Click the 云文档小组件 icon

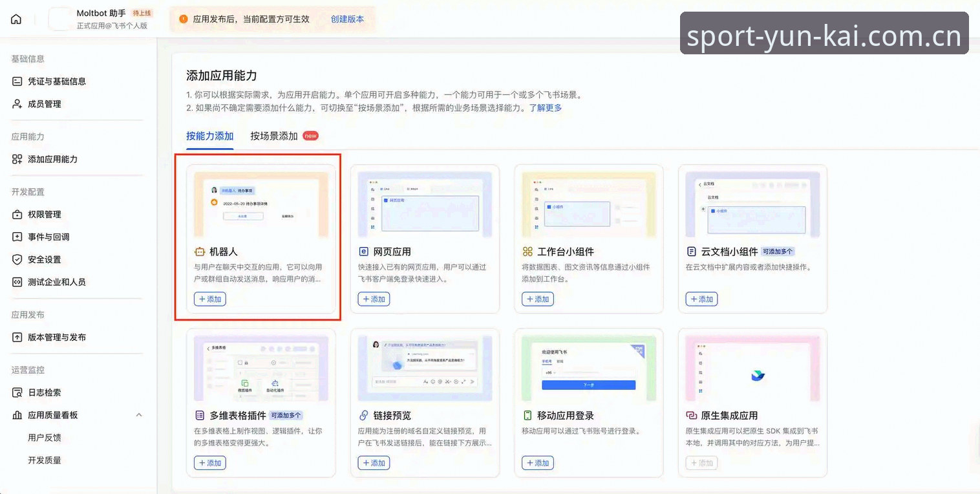pos(692,252)
